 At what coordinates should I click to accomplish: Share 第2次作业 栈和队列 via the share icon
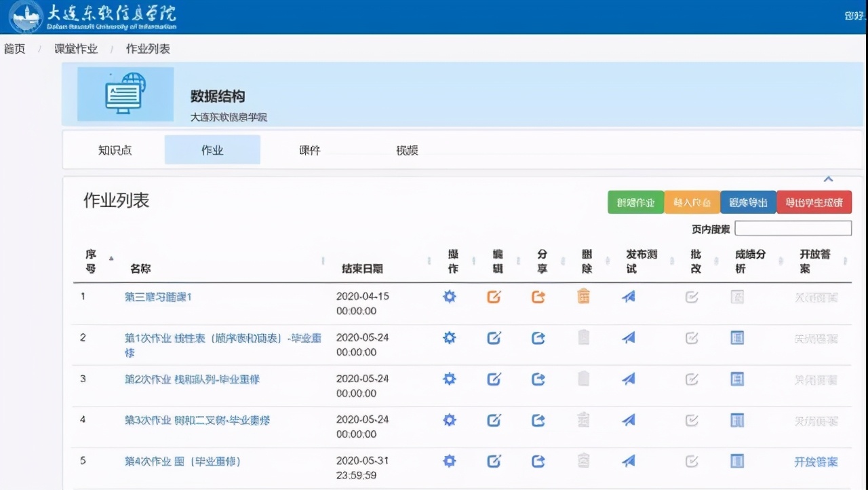[538, 379]
